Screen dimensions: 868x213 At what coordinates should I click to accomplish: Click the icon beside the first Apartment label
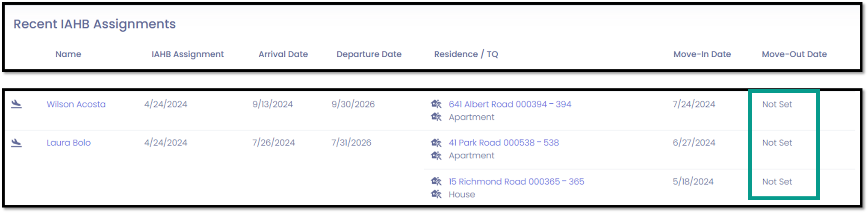coord(436,117)
